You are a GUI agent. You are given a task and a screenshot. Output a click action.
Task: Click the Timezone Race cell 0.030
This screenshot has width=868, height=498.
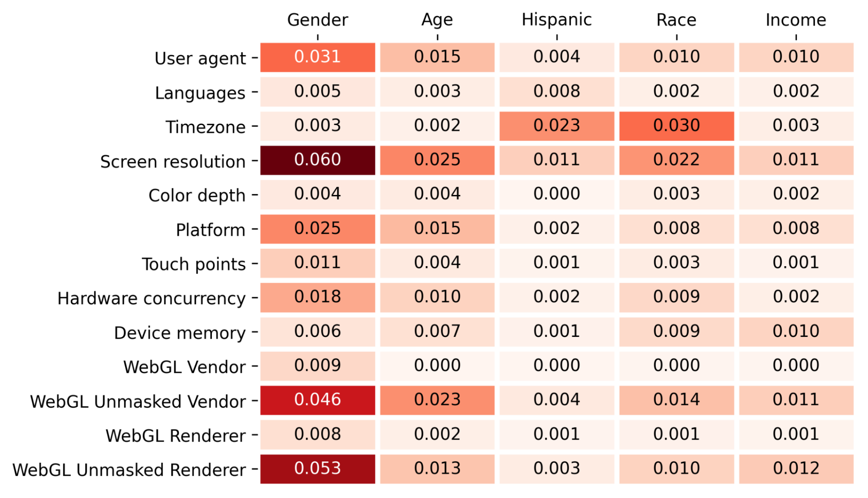(677, 126)
